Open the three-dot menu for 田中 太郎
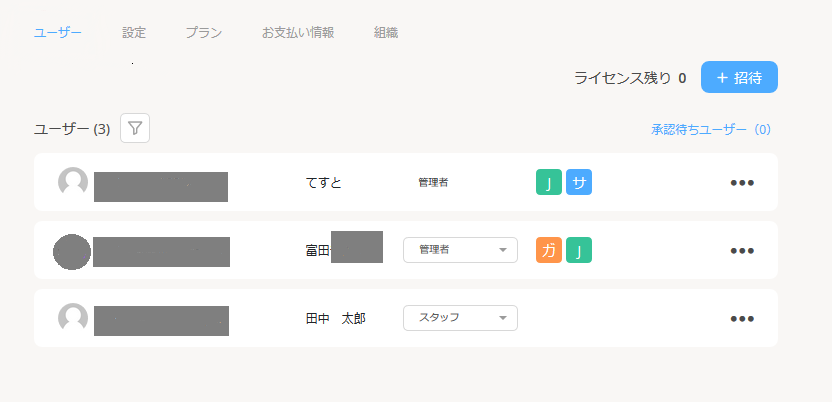This screenshot has width=832, height=402. coord(741,319)
